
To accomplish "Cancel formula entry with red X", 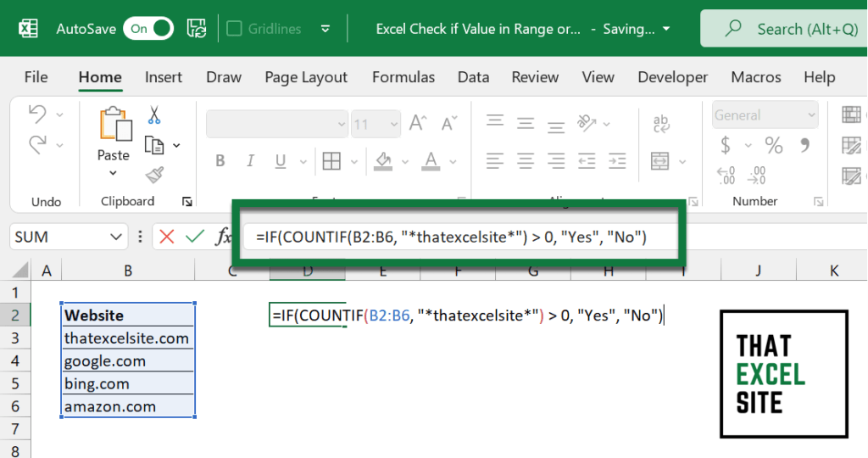I will 166,237.
